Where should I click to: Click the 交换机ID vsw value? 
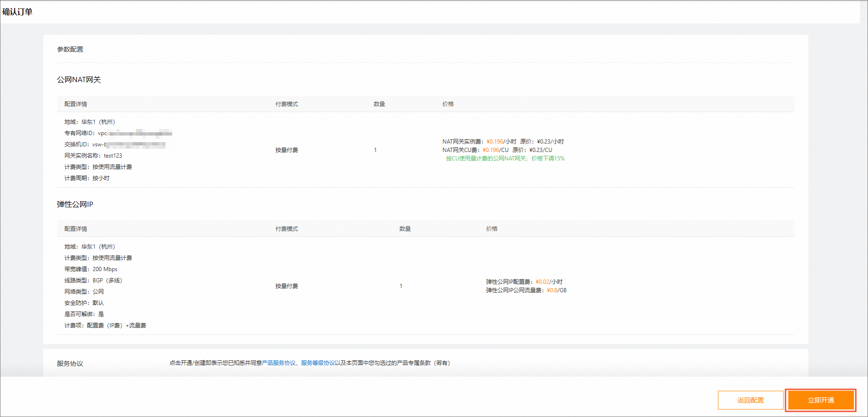pyautogui.click(x=129, y=144)
